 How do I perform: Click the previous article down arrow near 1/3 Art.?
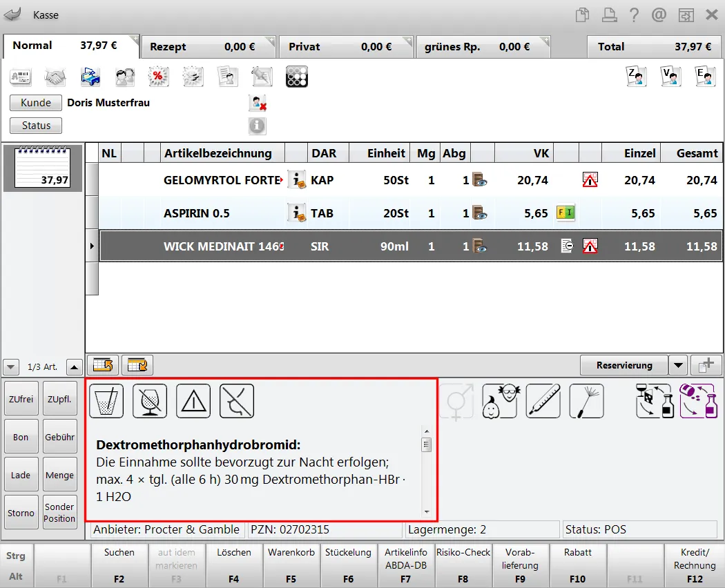pyautogui.click(x=10, y=367)
